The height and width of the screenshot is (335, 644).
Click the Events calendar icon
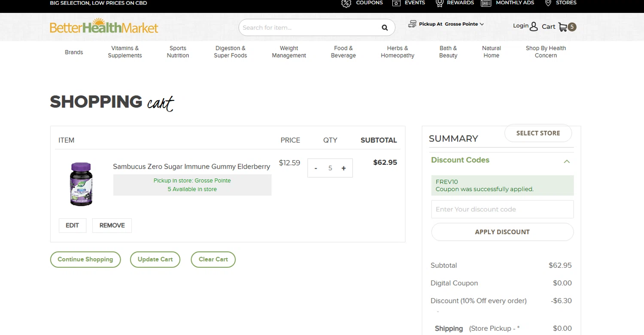tap(396, 3)
